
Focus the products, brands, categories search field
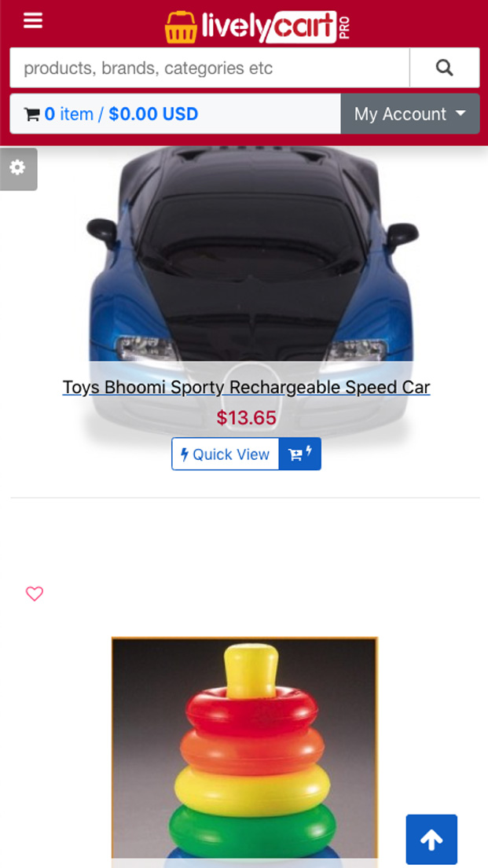(x=210, y=68)
